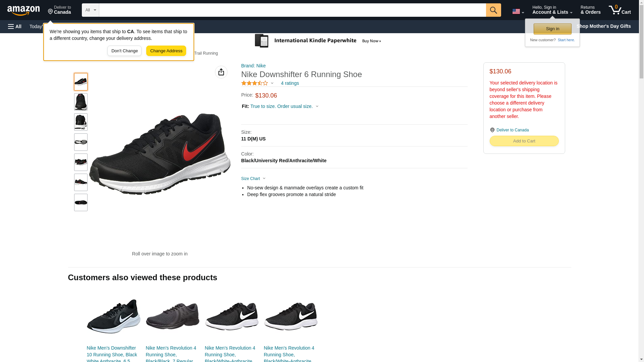Click in the Amazon search field
Viewport: 644px width, 362px height.
tap(292, 10)
